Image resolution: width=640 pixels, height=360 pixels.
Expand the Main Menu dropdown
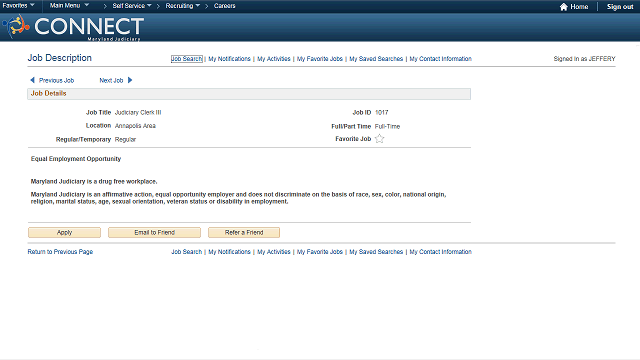(69, 5)
